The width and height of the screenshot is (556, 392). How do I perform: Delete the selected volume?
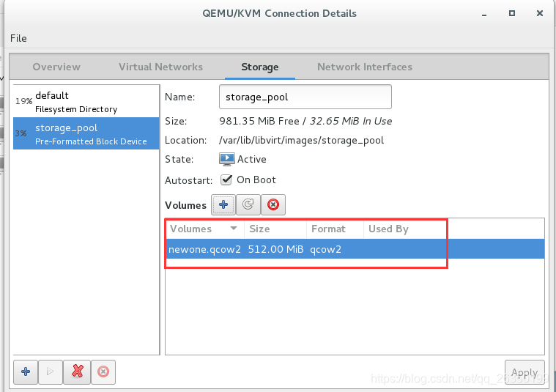point(273,204)
